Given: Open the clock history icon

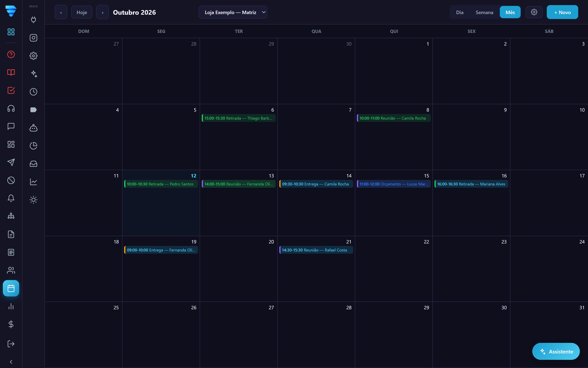Looking at the screenshot, I should pyautogui.click(x=33, y=92).
